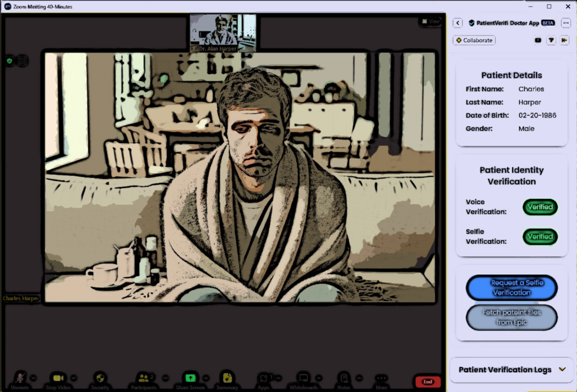577x392 pixels.
Task: Go back using the app panel arrow
Action: click(458, 23)
